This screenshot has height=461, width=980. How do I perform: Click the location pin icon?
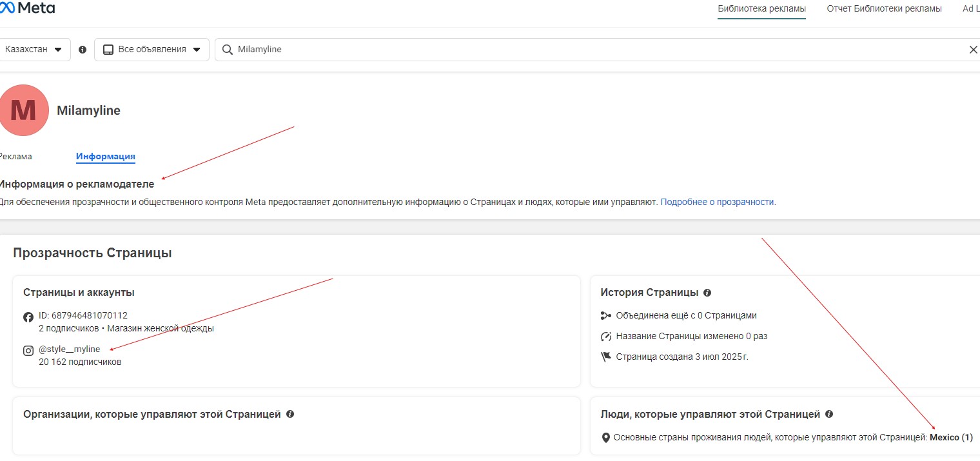[605, 438]
